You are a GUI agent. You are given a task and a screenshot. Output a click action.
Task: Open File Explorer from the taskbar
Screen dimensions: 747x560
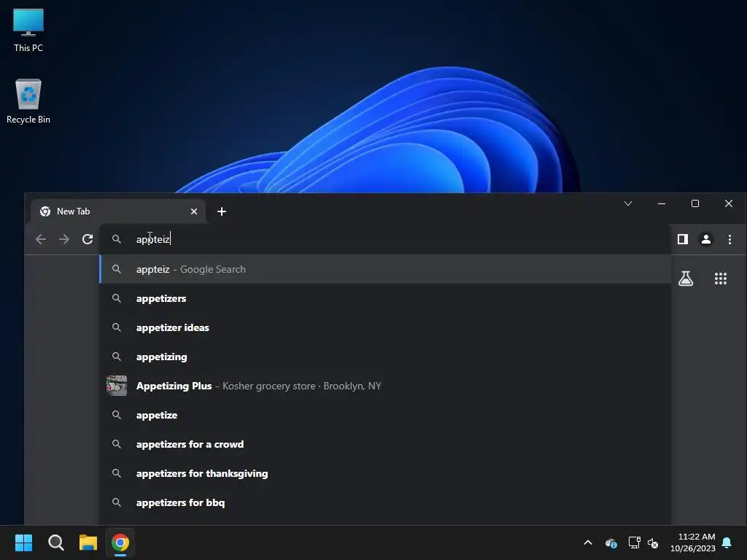88,542
